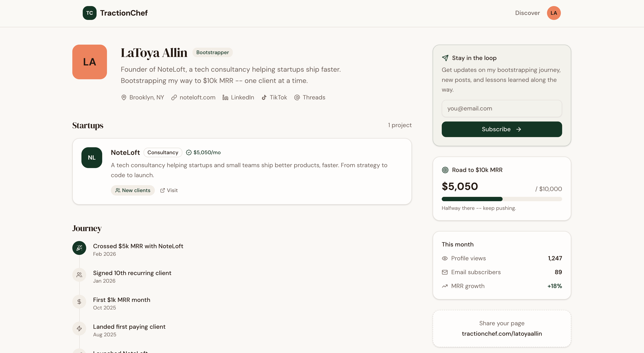Click the NoteLoft NL startup icon

tap(92, 157)
